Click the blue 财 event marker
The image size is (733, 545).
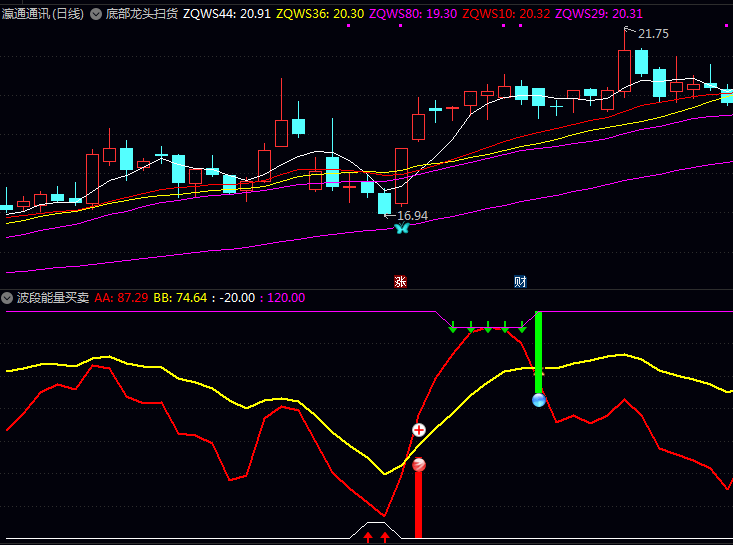point(520,281)
